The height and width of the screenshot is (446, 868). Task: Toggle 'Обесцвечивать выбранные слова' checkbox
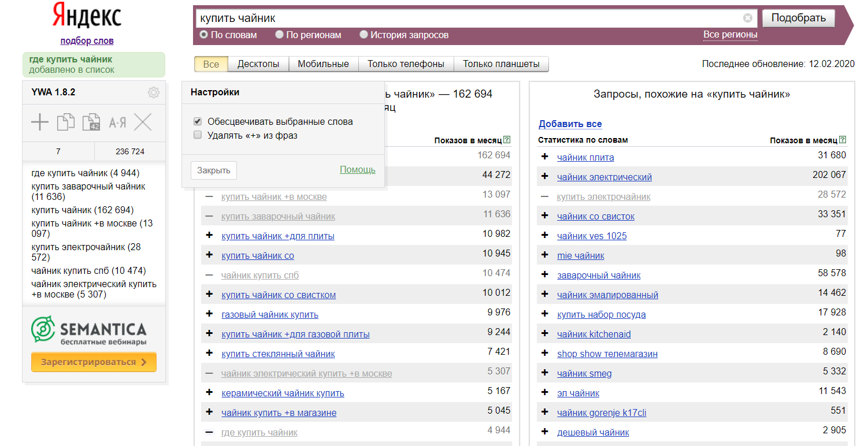click(198, 121)
